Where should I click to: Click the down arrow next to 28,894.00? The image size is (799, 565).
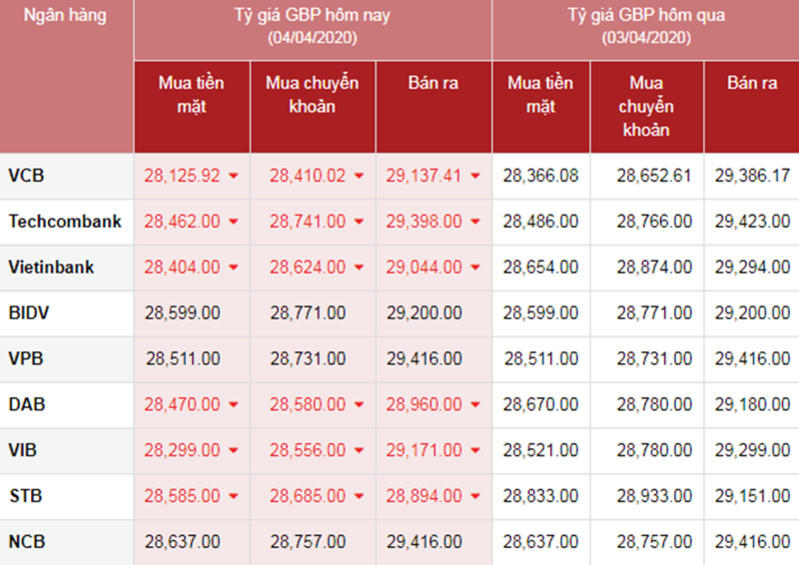click(x=476, y=497)
